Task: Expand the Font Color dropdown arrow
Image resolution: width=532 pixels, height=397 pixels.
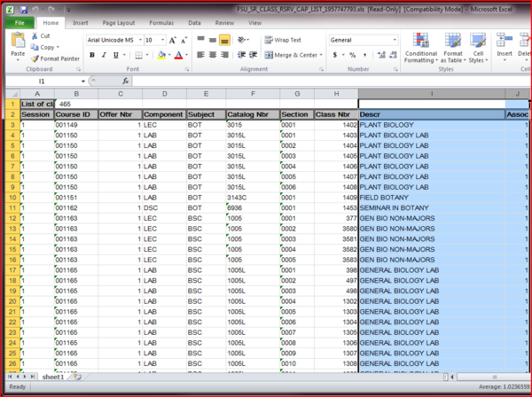Action: [x=186, y=55]
